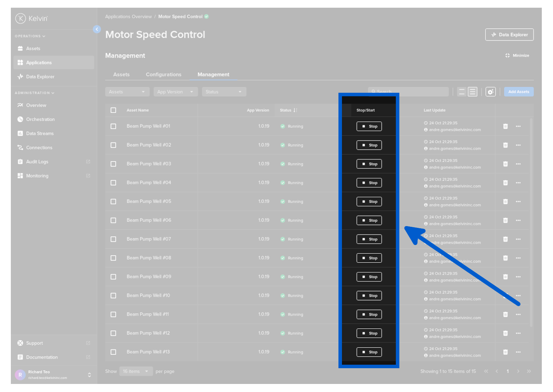553x392 pixels.
Task: Open more options for Beam Pump Well #03
Action: 518,164
